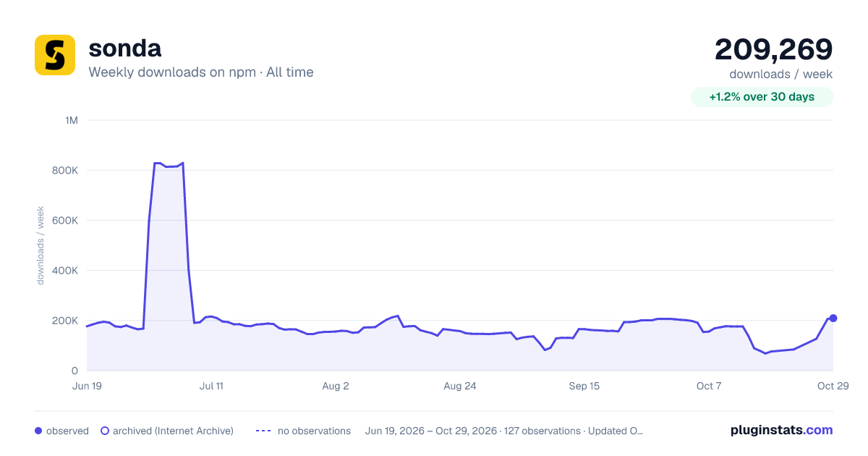The width and height of the screenshot is (868, 456).
Task: Click the vertical 'downloads / week' axis title
Action: (41, 245)
